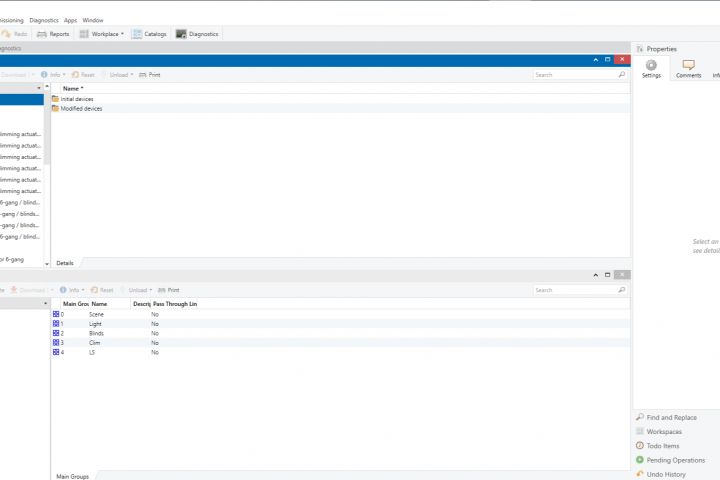
Task: Click the main group icon for LS
Action: click(56, 352)
